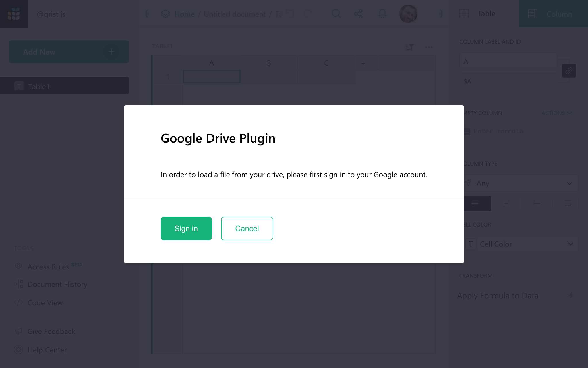The width and height of the screenshot is (588, 368).
Task: Click the empty cell A1 input field
Action: click(x=212, y=76)
